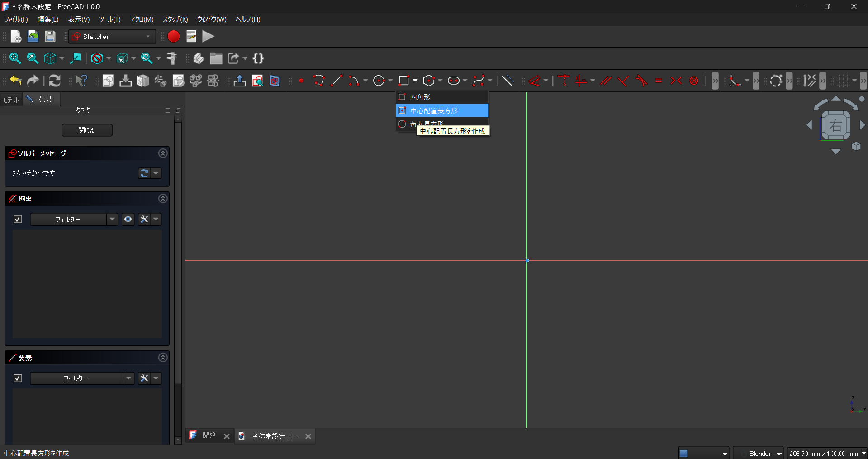This screenshot has width=868, height=459.
Task: Switch to the 開始 document tab
Action: pos(209,435)
